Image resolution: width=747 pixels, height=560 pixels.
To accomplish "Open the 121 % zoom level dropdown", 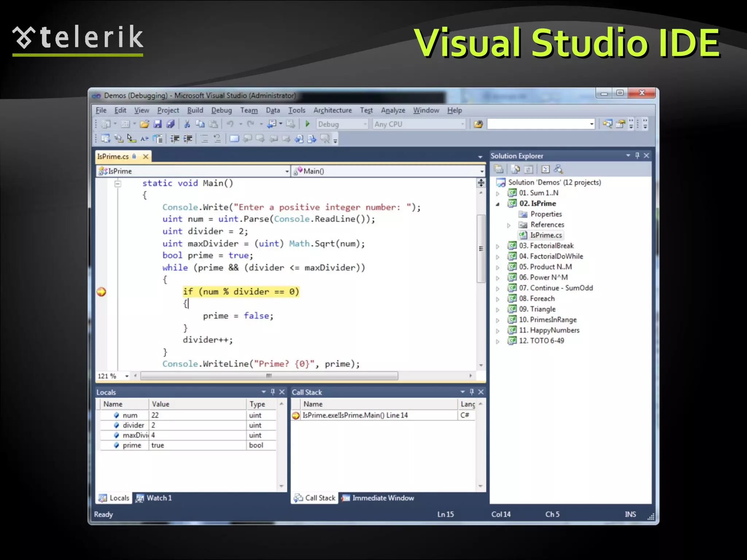I will click(x=127, y=376).
